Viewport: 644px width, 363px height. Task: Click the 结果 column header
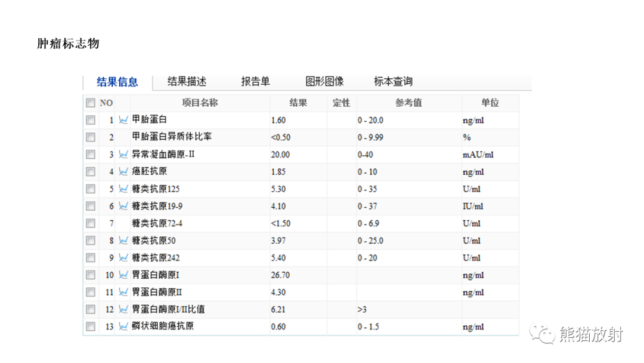click(298, 103)
